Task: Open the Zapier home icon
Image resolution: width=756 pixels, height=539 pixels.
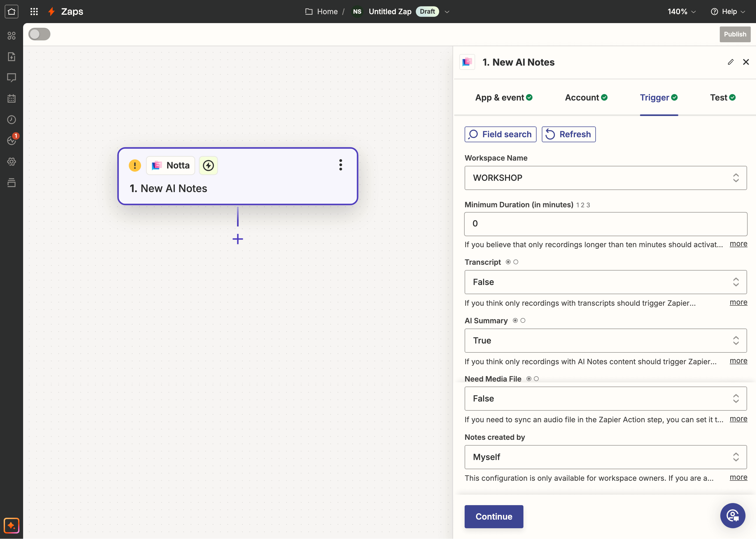Action: (x=11, y=12)
